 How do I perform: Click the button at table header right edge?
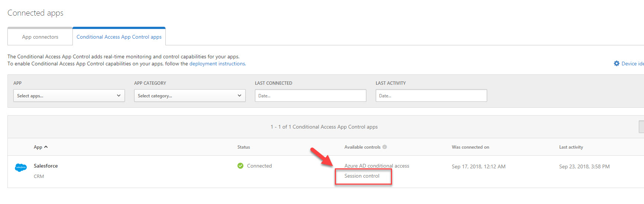pyautogui.click(x=641, y=127)
